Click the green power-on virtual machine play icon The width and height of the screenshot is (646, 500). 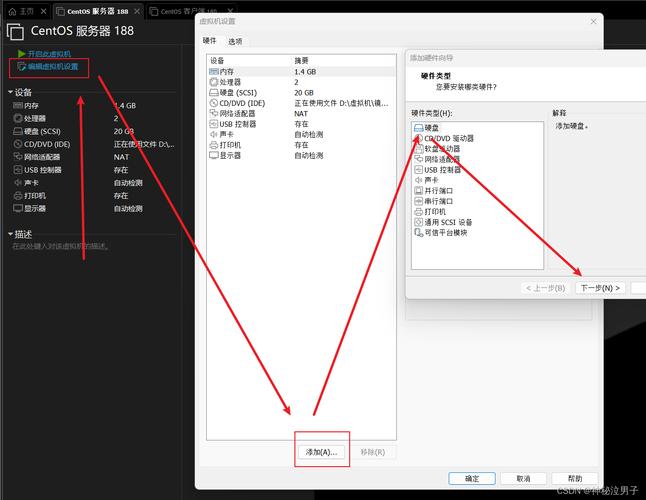(x=21, y=54)
